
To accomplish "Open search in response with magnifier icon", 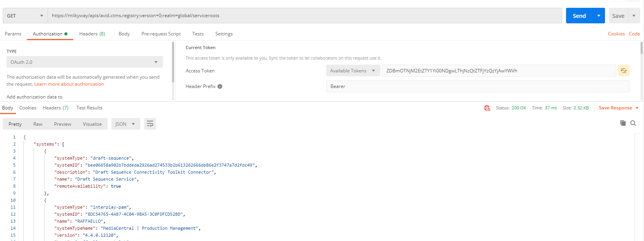I will tap(633, 123).
